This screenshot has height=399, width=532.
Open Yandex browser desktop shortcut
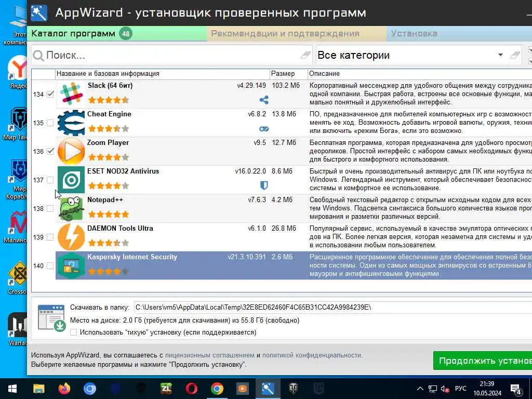coord(18,72)
